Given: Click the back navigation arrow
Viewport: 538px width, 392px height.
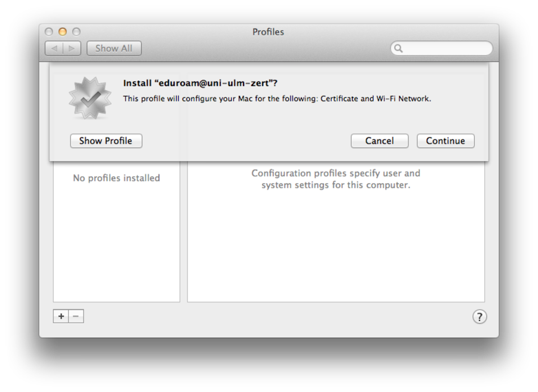Looking at the screenshot, I should 54,48.
